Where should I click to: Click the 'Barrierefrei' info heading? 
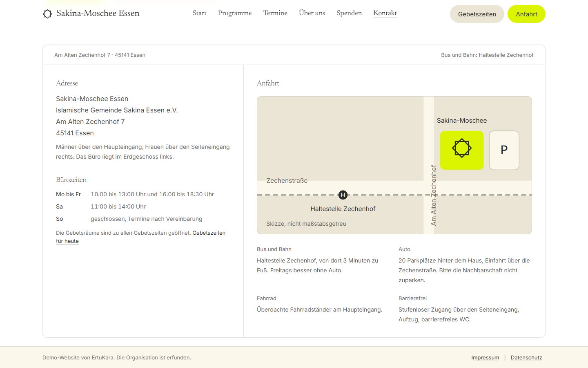(x=412, y=298)
